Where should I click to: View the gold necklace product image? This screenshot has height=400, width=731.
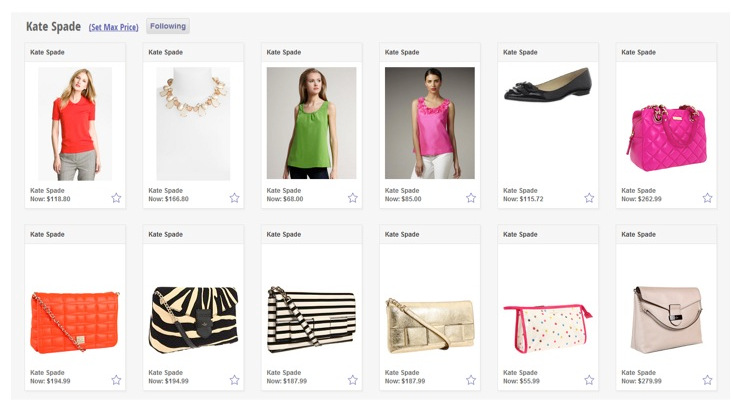point(193,124)
